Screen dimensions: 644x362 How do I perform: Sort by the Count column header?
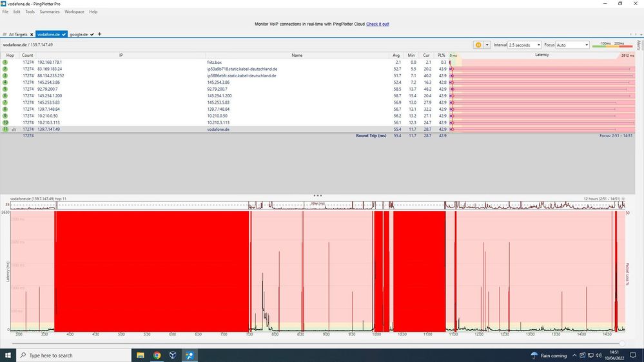click(28, 55)
